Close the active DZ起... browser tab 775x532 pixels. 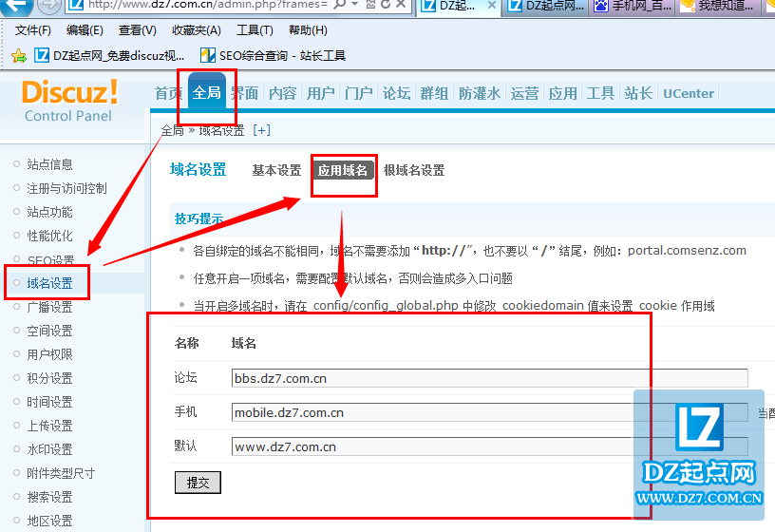coord(491,6)
